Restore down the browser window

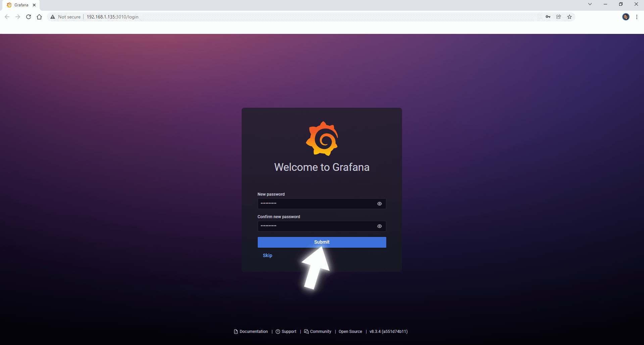[x=621, y=4]
